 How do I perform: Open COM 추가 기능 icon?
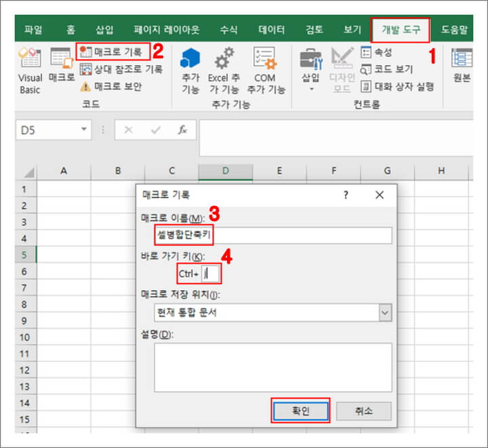(266, 71)
